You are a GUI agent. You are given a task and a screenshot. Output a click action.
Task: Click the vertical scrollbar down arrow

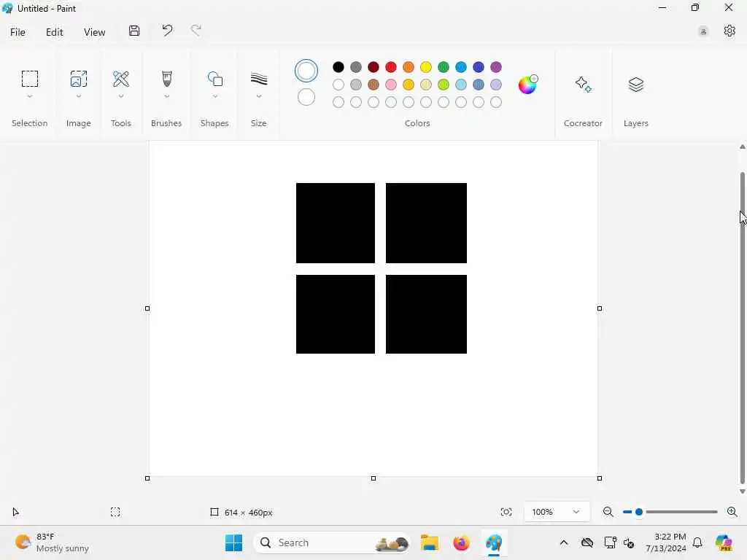[x=742, y=491]
